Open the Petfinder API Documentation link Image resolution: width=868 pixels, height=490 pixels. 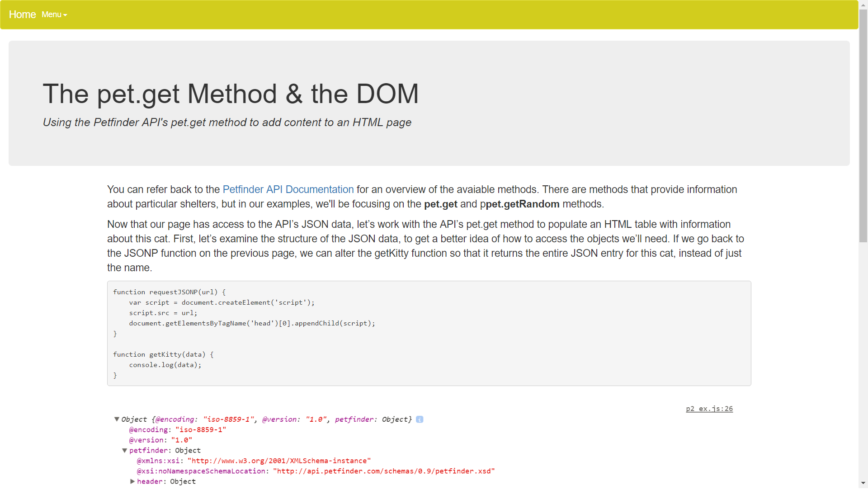(x=288, y=189)
